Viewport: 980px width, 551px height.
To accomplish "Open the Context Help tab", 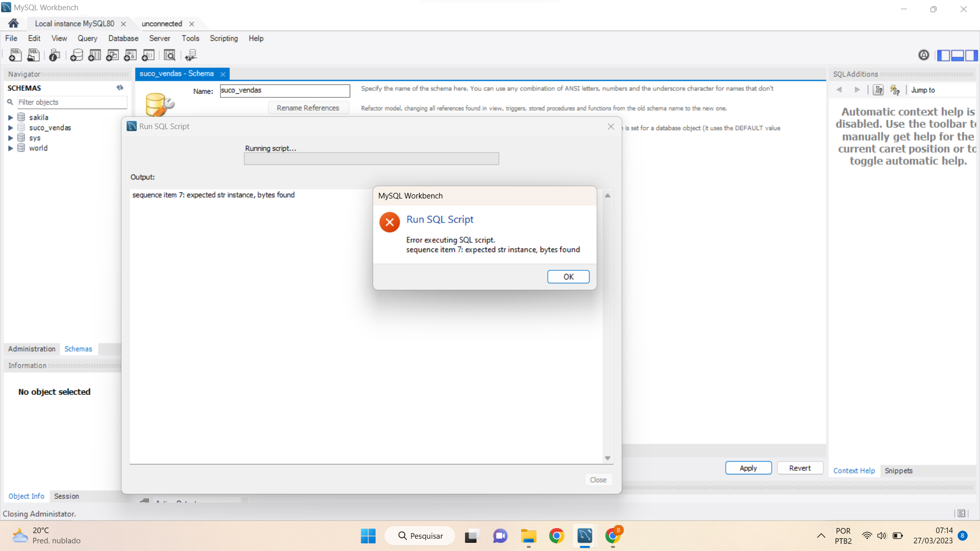I will [854, 471].
